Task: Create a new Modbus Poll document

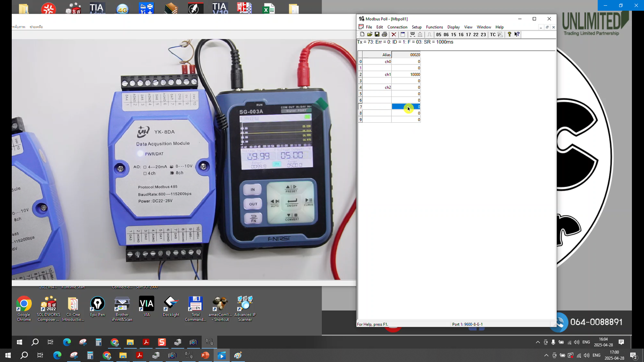Action: coord(362,34)
